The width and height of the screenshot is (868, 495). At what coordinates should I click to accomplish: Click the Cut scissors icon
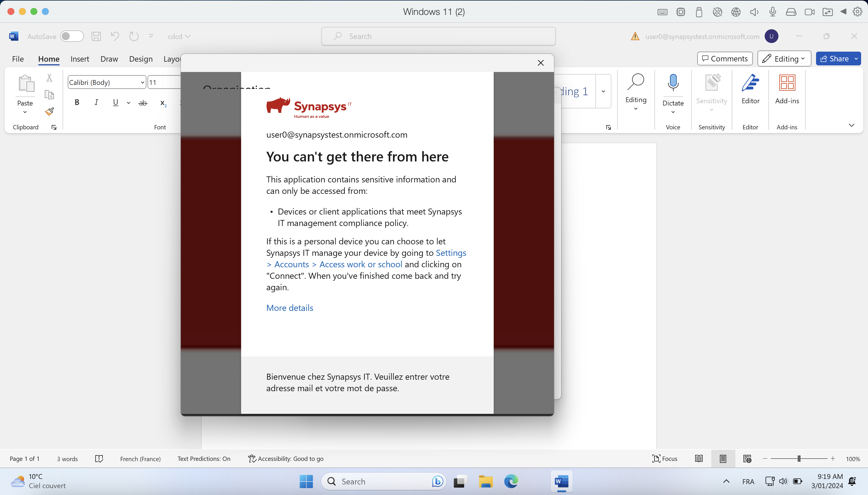[x=49, y=78]
